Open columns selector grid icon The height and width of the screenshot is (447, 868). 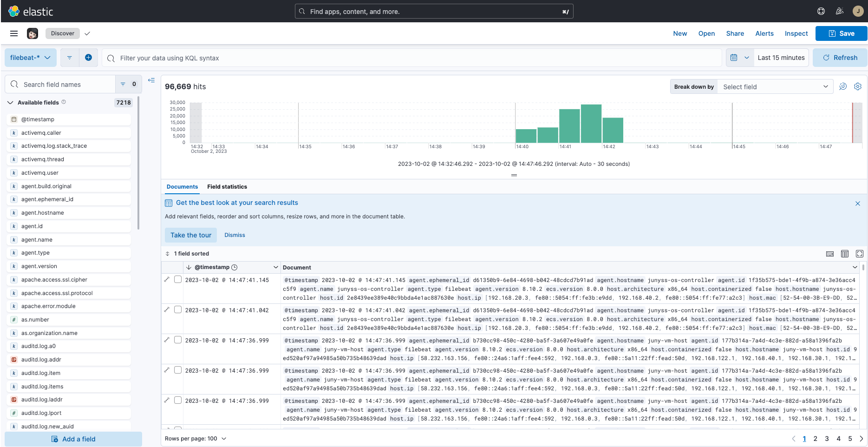point(845,254)
